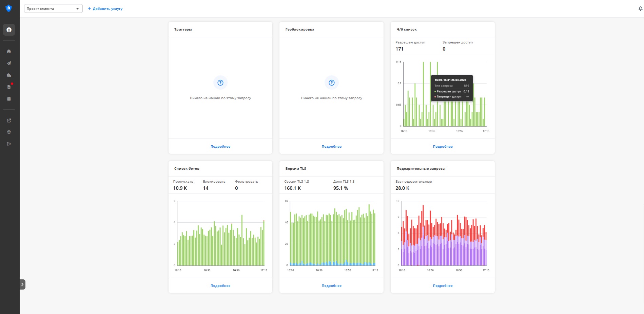
Task: Click the Пропускать label in Список ботов
Action: click(x=183, y=182)
